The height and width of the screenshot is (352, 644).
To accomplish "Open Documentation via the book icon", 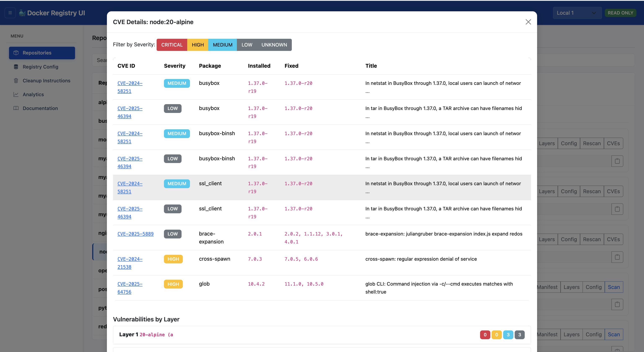I will (16, 108).
